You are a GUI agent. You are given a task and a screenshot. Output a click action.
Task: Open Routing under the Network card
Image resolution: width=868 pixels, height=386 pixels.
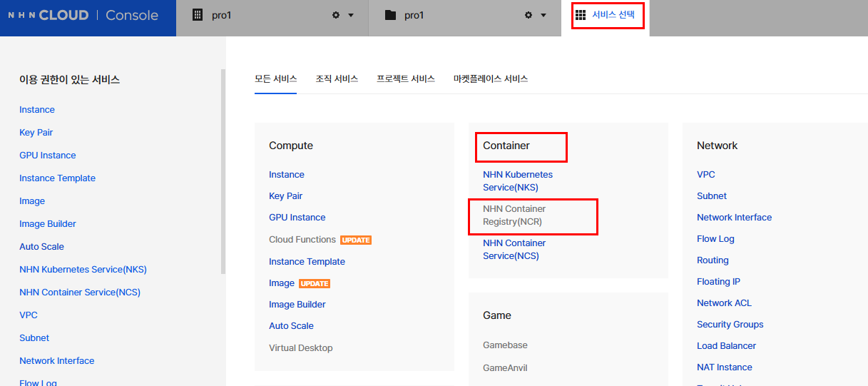point(713,260)
